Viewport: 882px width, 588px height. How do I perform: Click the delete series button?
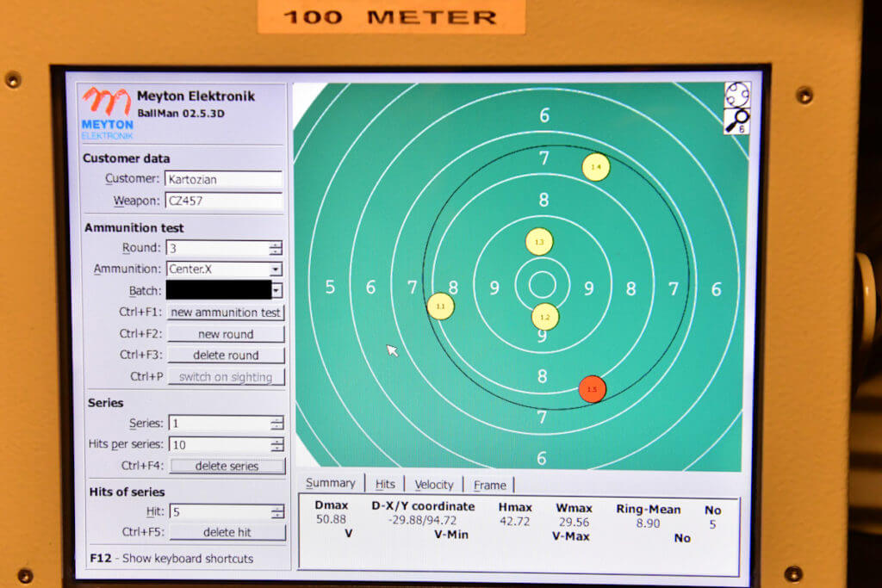pyautogui.click(x=226, y=465)
